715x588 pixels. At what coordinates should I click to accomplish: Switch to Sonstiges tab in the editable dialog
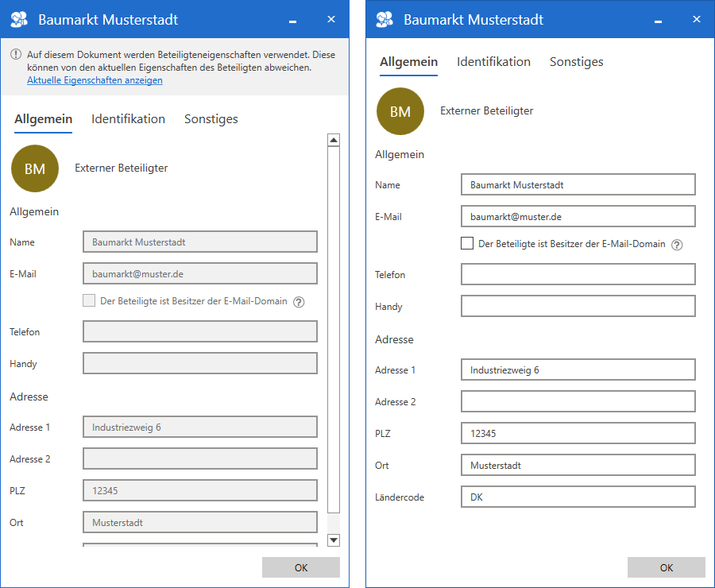pos(576,62)
